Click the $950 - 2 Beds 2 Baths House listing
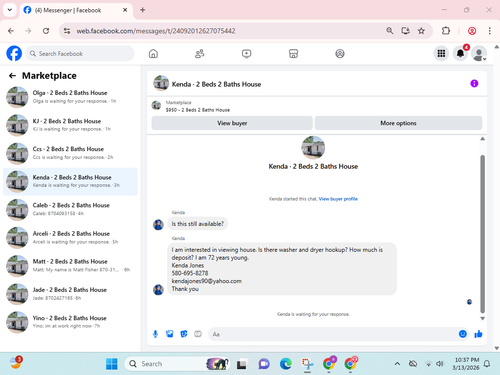This screenshot has height=375, width=500. [x=198, y=110]
